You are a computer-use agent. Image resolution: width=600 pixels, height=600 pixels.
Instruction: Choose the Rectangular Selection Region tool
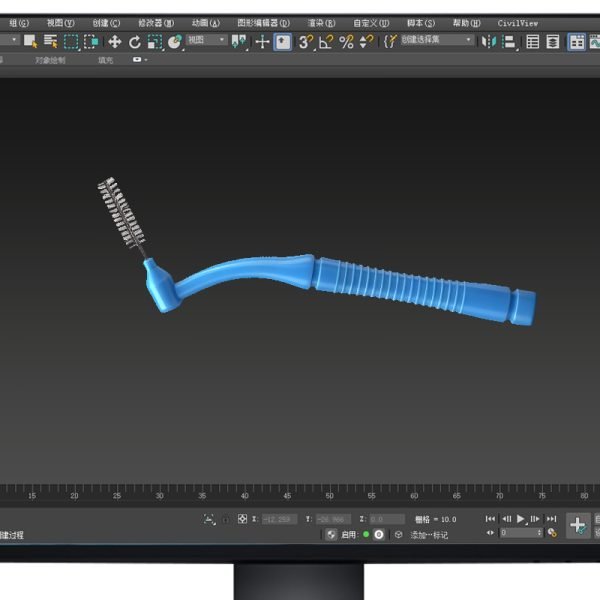click(71, 42)
